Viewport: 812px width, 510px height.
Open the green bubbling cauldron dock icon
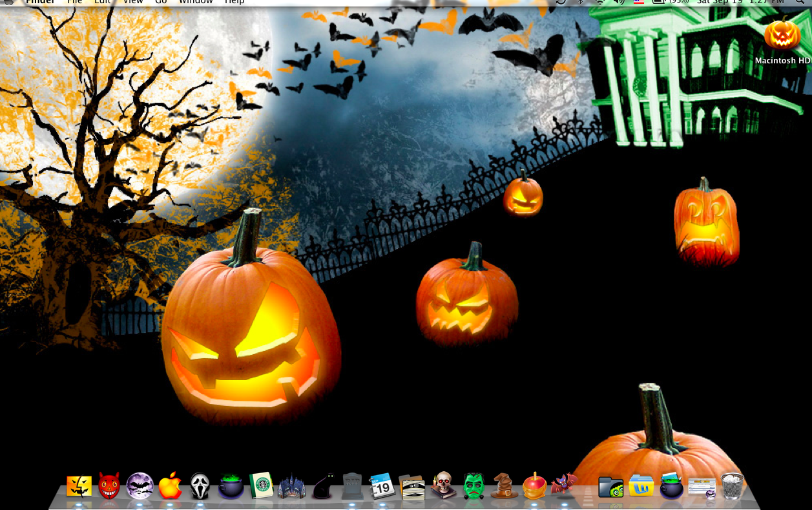click(231, 486)
